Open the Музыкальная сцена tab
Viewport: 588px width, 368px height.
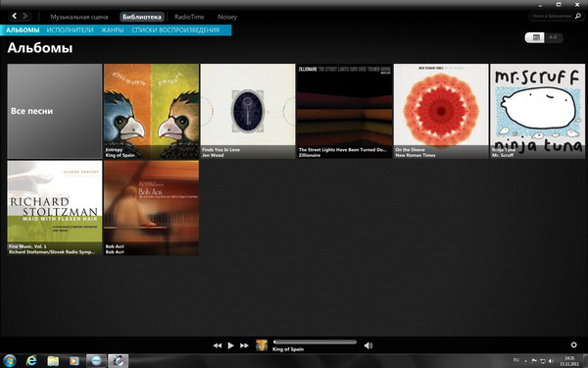pyautogui.click(x=79, y=17)
